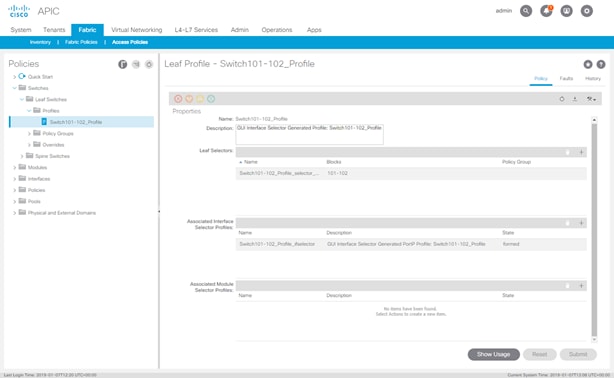Image resolution: width=614 pixels, height=378 pixels.
Task: Expand the Overrides folder
Action: coord(29,145)
